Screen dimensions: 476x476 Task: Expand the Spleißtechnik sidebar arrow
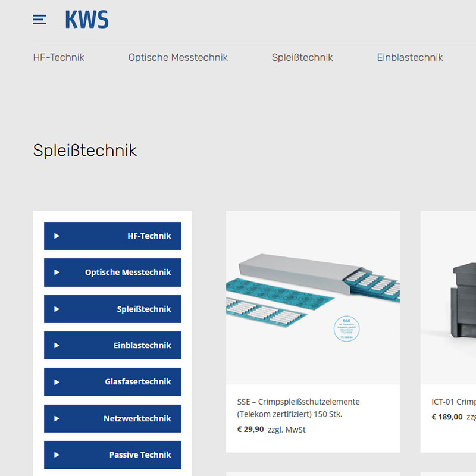point(57,309)
